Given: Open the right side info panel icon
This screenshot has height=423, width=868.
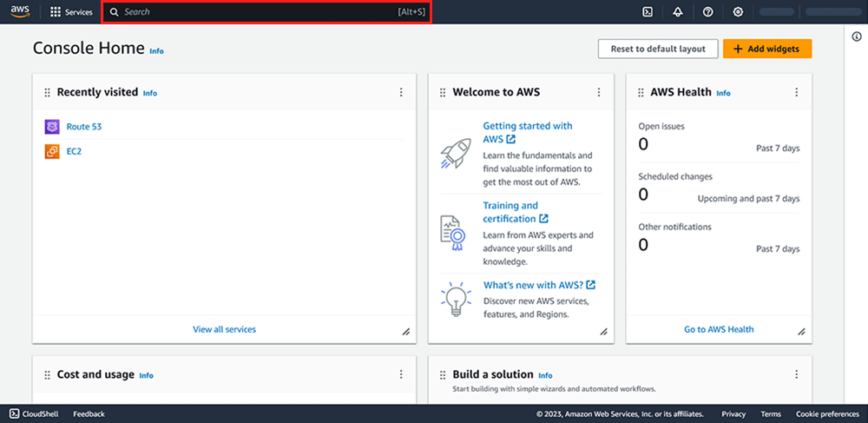Looking at the screenshot, I should click(x=856, y=36).
